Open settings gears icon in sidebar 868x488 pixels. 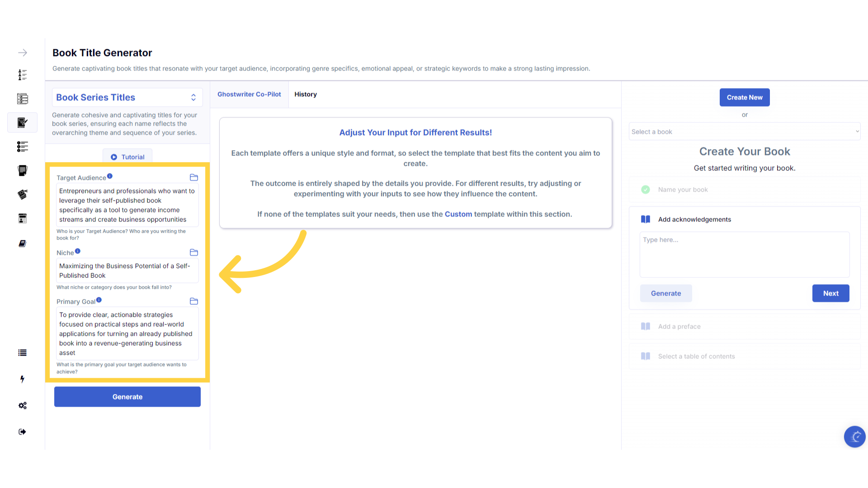(23, 405)
